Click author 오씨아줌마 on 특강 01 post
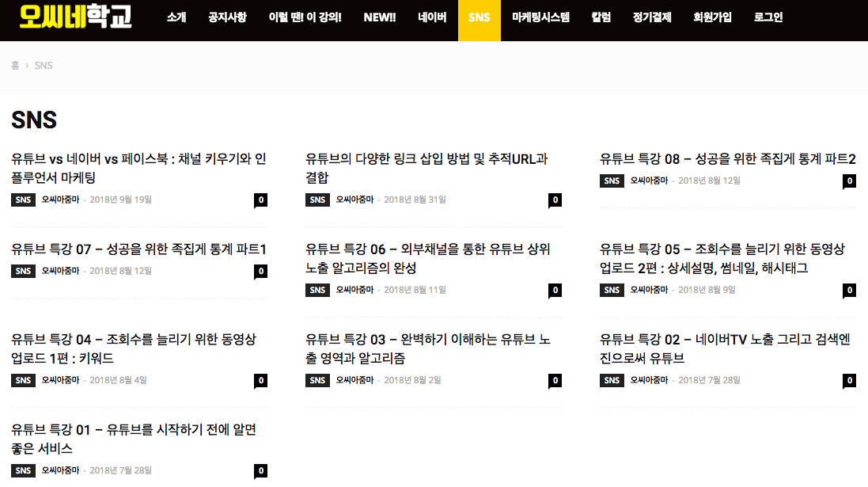Viewport: 868px width, 487px height. (60, 470)
